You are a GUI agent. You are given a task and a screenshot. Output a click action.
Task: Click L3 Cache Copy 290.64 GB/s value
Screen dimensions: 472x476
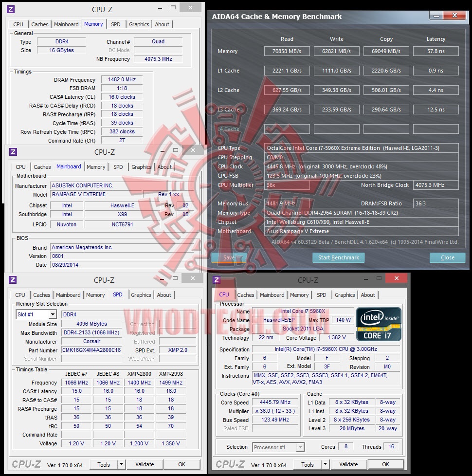pos(386,110)
